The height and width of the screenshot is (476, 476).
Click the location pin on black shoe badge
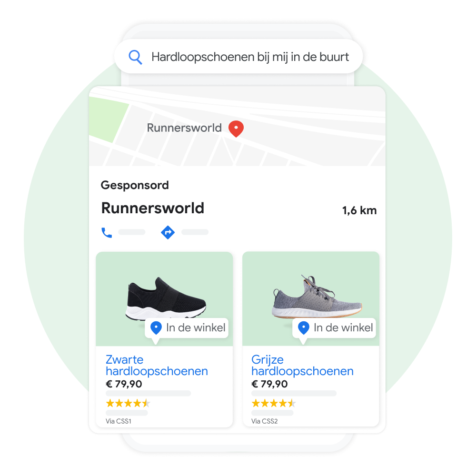pyautogui.click(x=156, y=328)
